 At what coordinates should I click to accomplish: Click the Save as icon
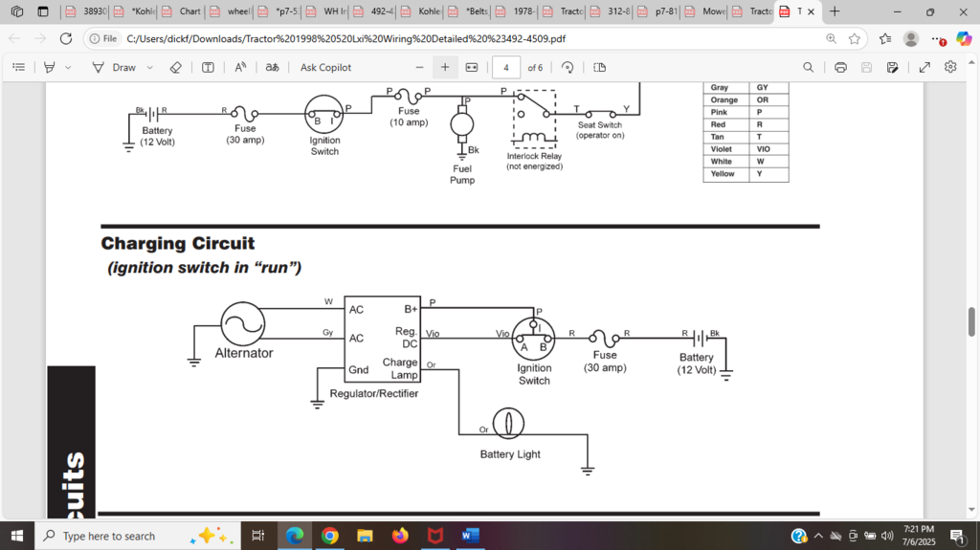coord(892,67)
